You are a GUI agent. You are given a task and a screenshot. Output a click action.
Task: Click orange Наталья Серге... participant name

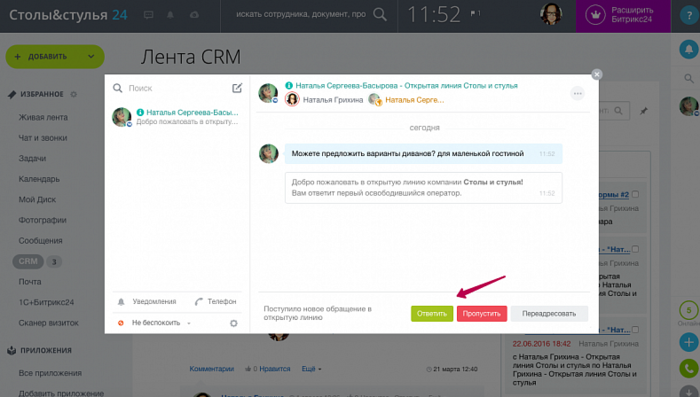(415, 100)
